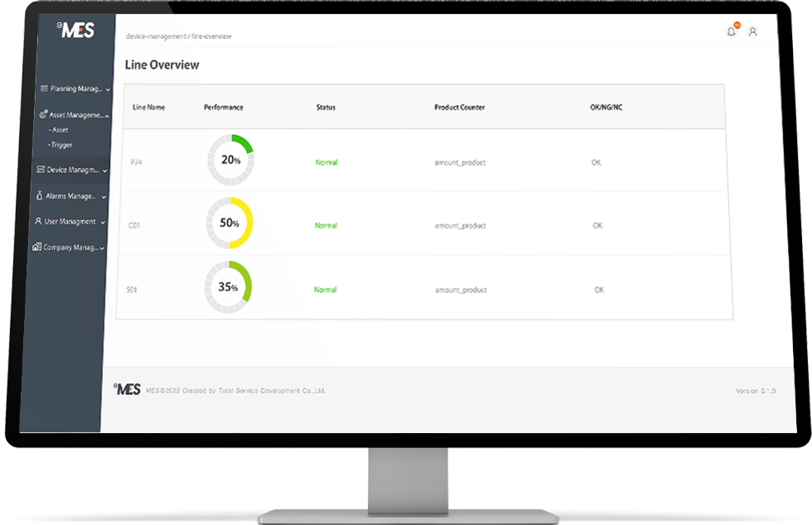Image resolution: width=812 pixels, height=525 pixels.
Task: Expand the Alarms Management chevron
Action: 104,197
